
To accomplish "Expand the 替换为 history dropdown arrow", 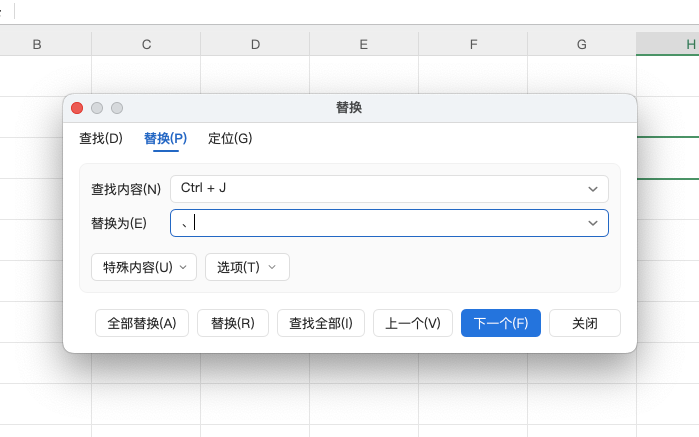I will 593,223.
